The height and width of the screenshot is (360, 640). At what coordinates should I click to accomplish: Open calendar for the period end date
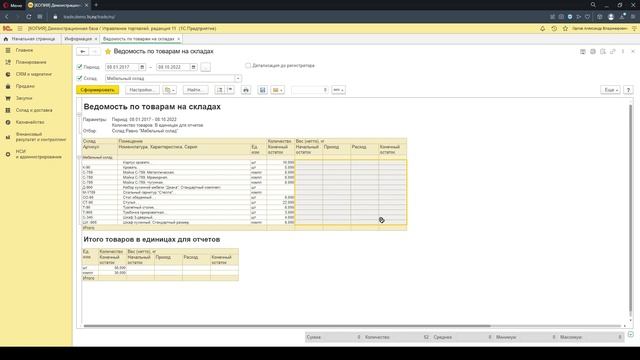coord(193,67)
